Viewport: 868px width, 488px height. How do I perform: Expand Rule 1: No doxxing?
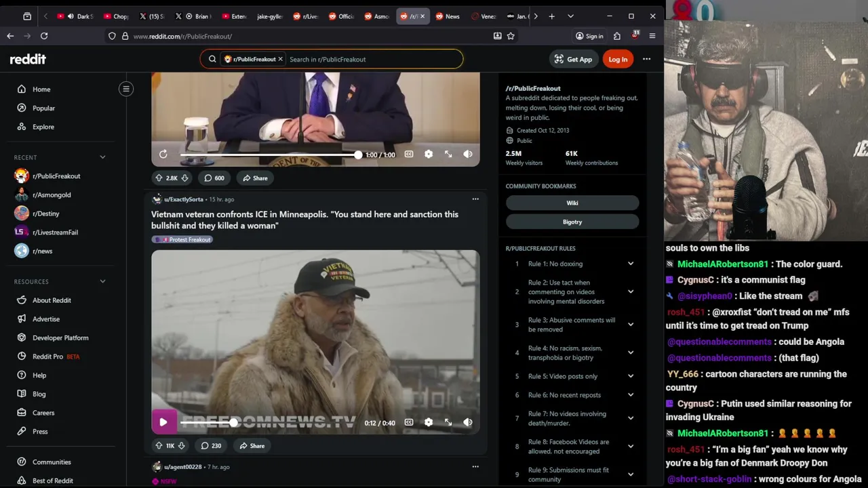(573, 264)
